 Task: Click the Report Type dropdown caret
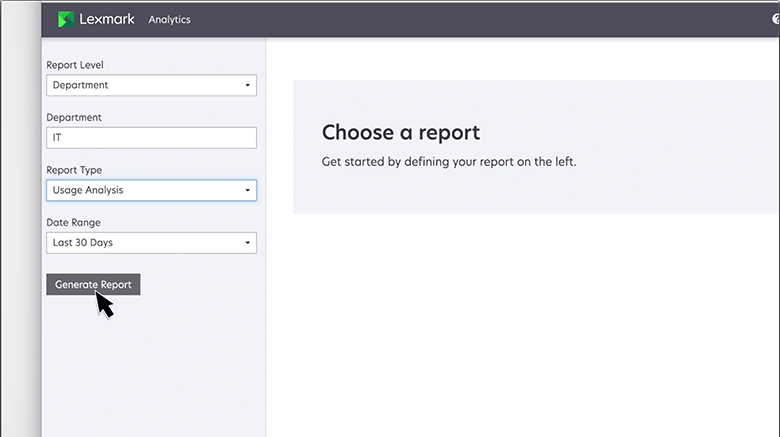pyautogui.click(x=247, y=190)
